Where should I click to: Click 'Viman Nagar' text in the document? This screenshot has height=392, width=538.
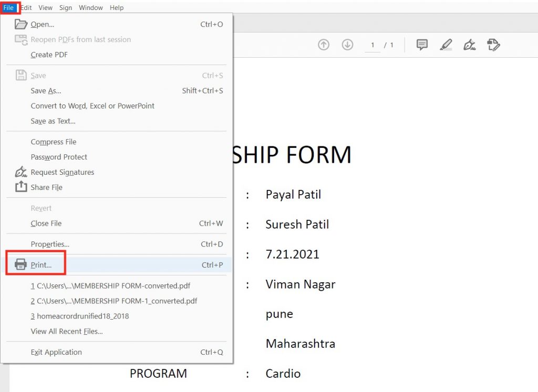coord(301,284)
